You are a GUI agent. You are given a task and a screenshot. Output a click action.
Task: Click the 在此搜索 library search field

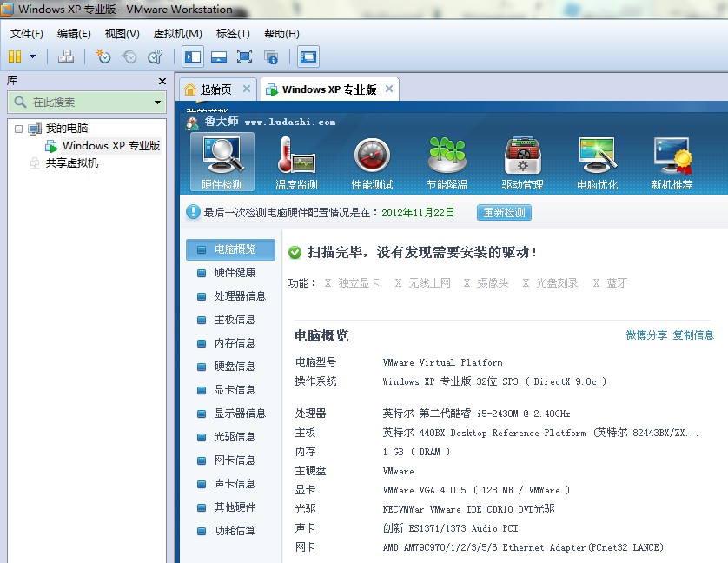tap(87, 103)
